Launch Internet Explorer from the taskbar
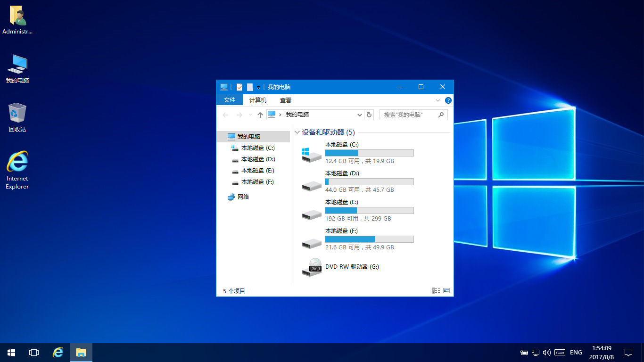This screenshot has width=644, height=362. 58,353
